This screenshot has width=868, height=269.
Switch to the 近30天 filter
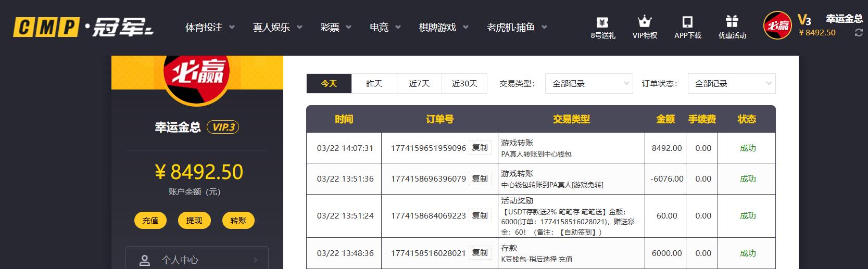point(464,83)
